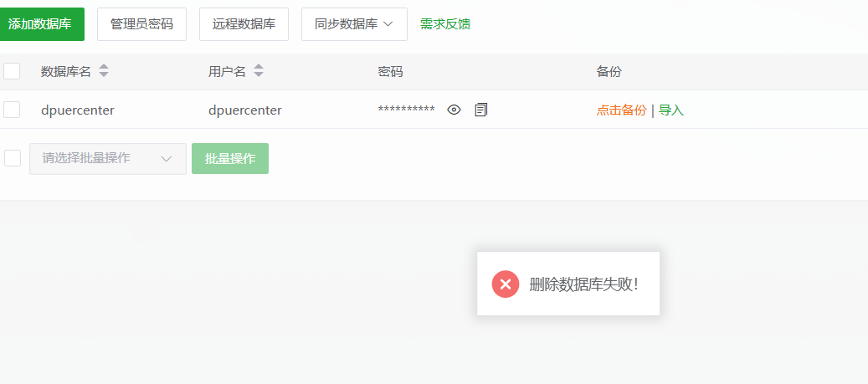Click 导入 for dpuercenter database
This screenshot has width=868, height=384.
pos(671,110)
